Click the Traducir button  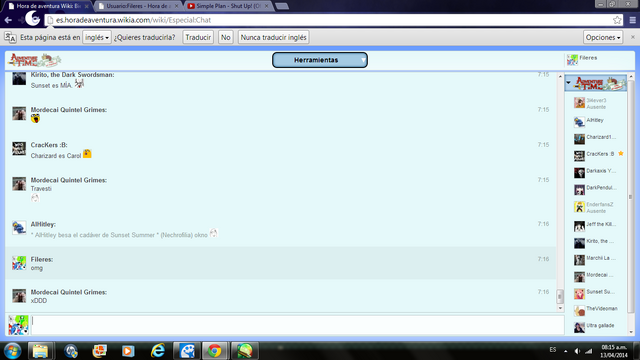(x=198, y=37)
